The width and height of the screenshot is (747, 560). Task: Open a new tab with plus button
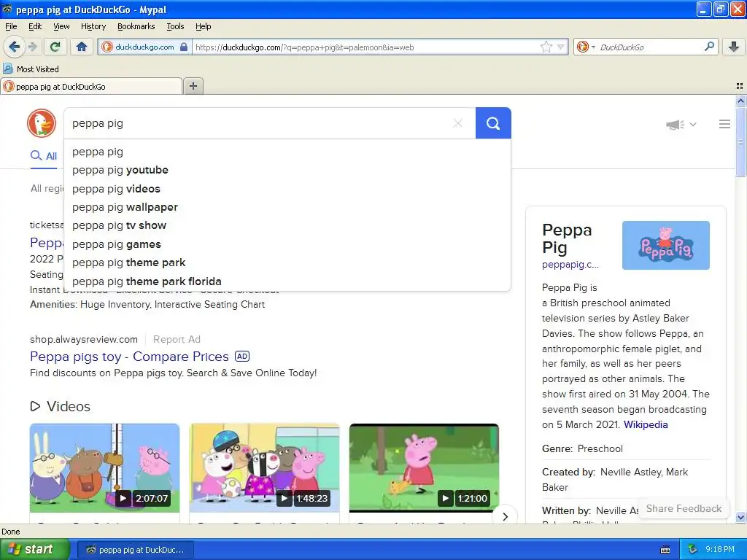tap(193, 86)
